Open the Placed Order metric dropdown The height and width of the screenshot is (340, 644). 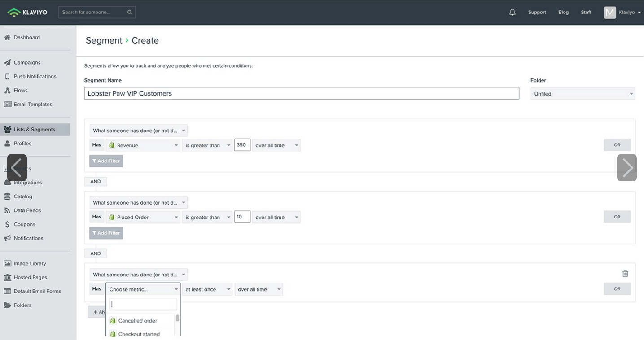[x=143, y=217]
